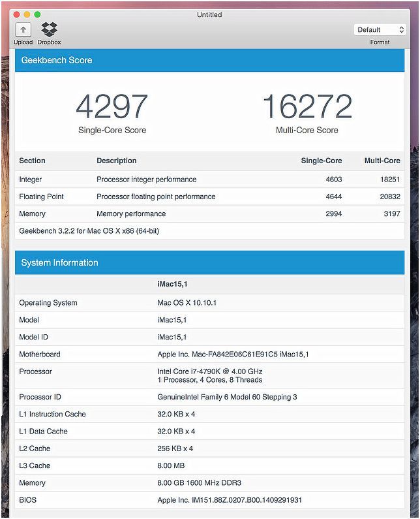This screenshot has width=420, height=519.
Task: Click the 4297 single-core score
Action: point(112,106)
